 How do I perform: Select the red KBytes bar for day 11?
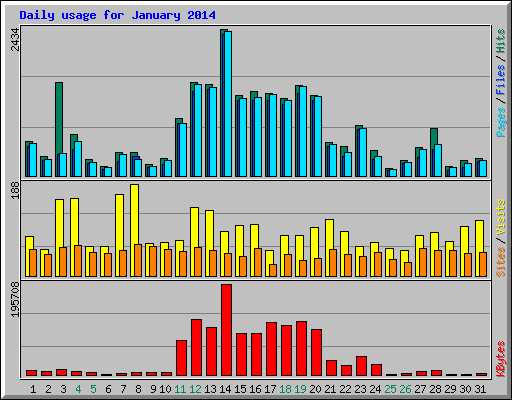(181, 358)
